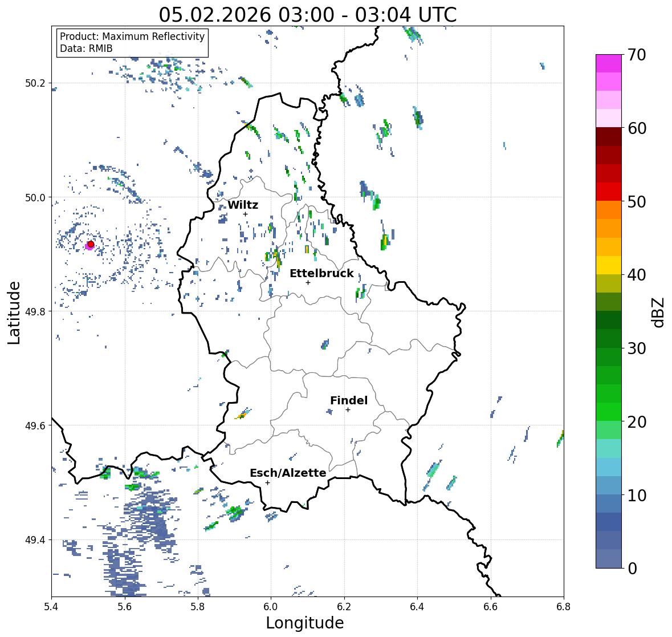Image resolution: width=672 pixels, height=637 pixels.
Task: Click the red dot marker on the map
Action: 91,244
